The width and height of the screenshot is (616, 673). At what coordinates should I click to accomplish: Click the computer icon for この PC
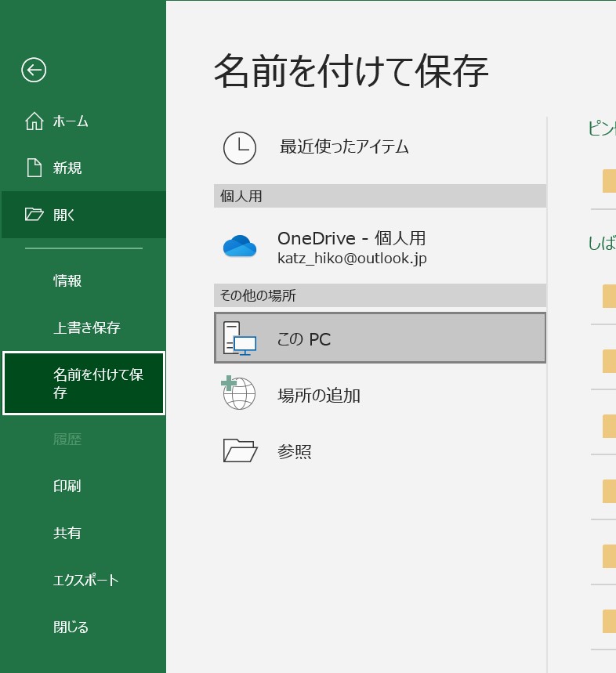(240, 338)
